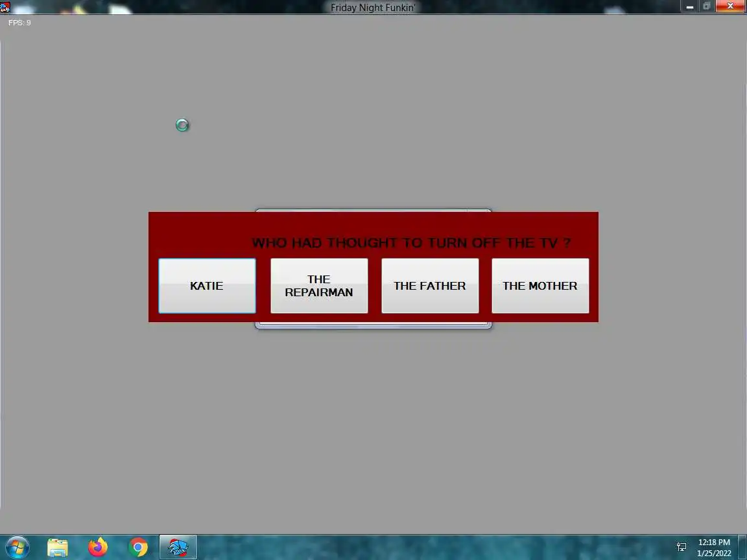Click the Friday Night Funkin' taskbar icon
747x560 pixels.
pyautogui.click(x=178, y=547)
